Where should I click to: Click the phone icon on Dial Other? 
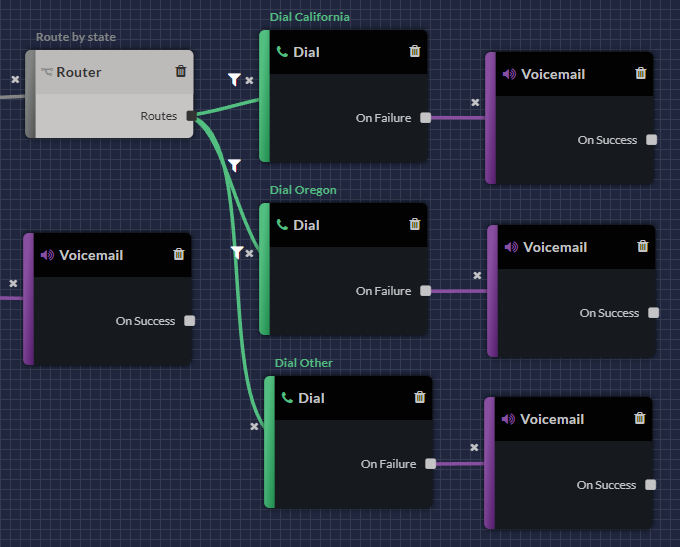pos(288,398)
